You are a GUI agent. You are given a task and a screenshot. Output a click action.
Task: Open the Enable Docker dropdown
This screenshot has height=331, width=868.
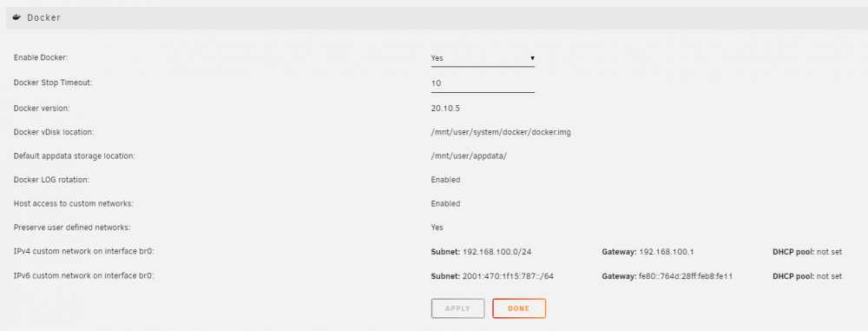[x=483, y=58]
